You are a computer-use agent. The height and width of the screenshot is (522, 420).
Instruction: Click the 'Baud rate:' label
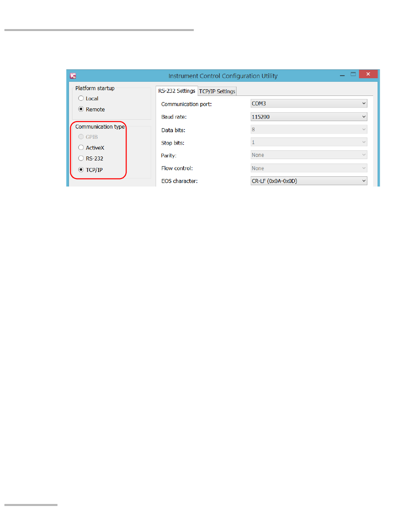point(174,117)
